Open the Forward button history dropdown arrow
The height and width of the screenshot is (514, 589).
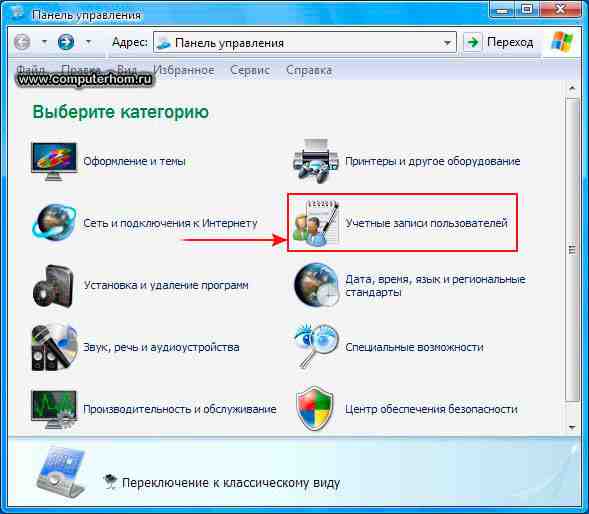(x=88, y=41)
